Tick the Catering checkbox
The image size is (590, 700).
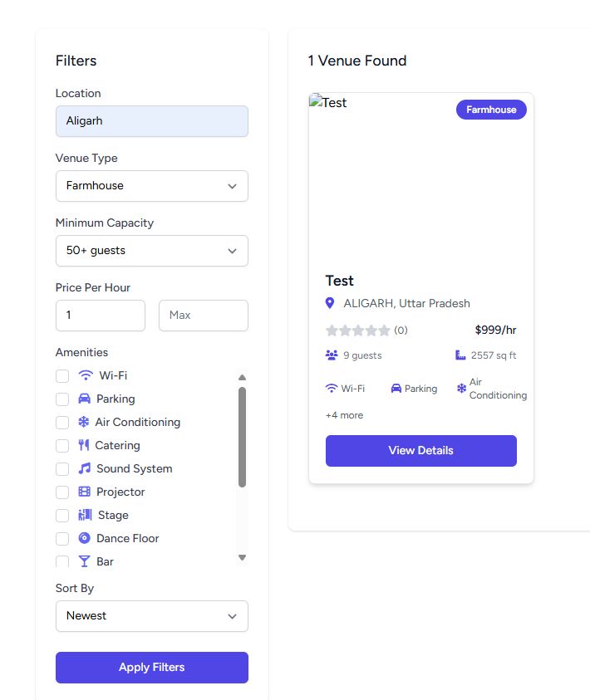(62, 446)
